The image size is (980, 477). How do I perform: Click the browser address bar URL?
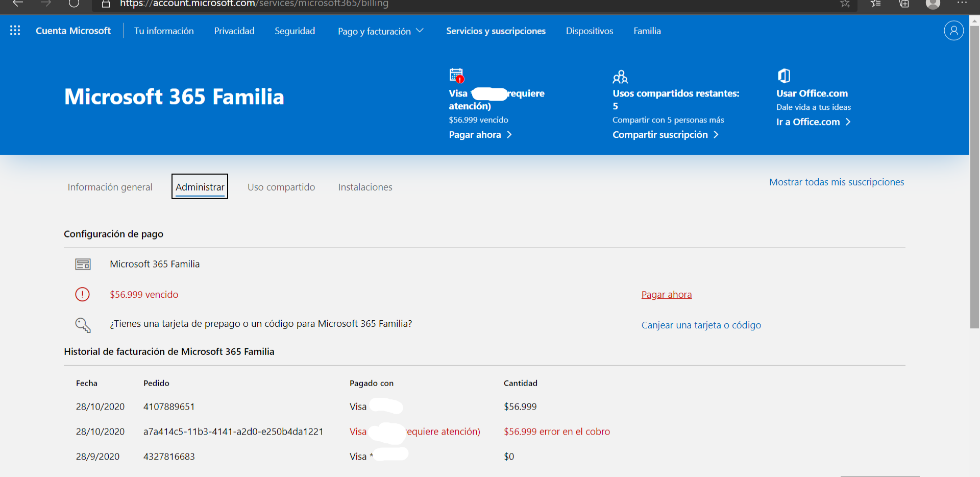254,4
